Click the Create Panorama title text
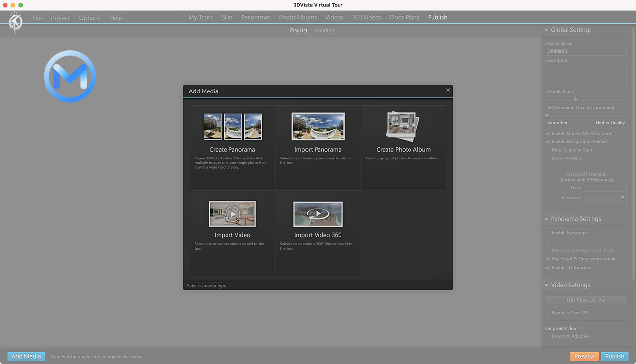 pos(232,150)
